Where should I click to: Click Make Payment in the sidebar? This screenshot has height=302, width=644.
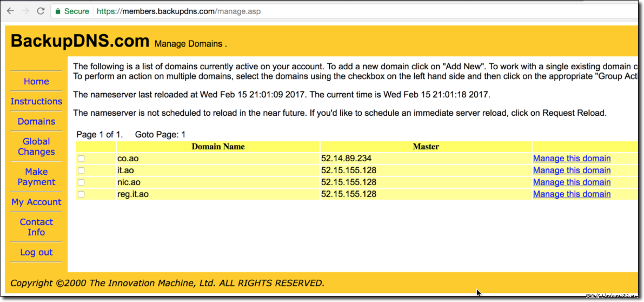click(x=36, y=177)
